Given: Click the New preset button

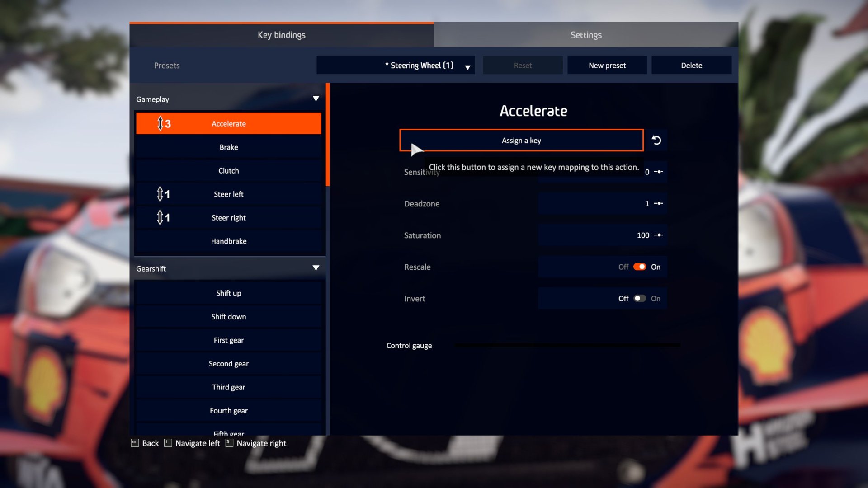Looking at the screenshot, I should [608, 65].
